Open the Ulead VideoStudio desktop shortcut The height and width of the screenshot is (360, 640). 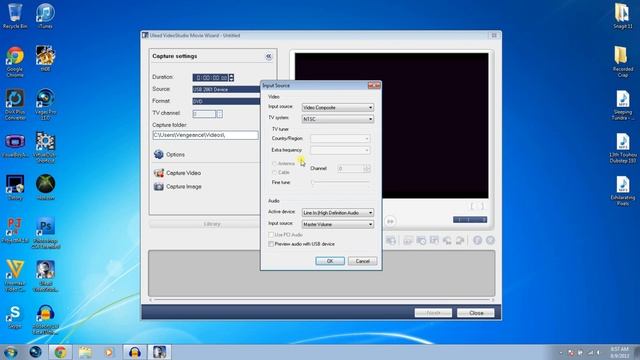pos(45,276)
